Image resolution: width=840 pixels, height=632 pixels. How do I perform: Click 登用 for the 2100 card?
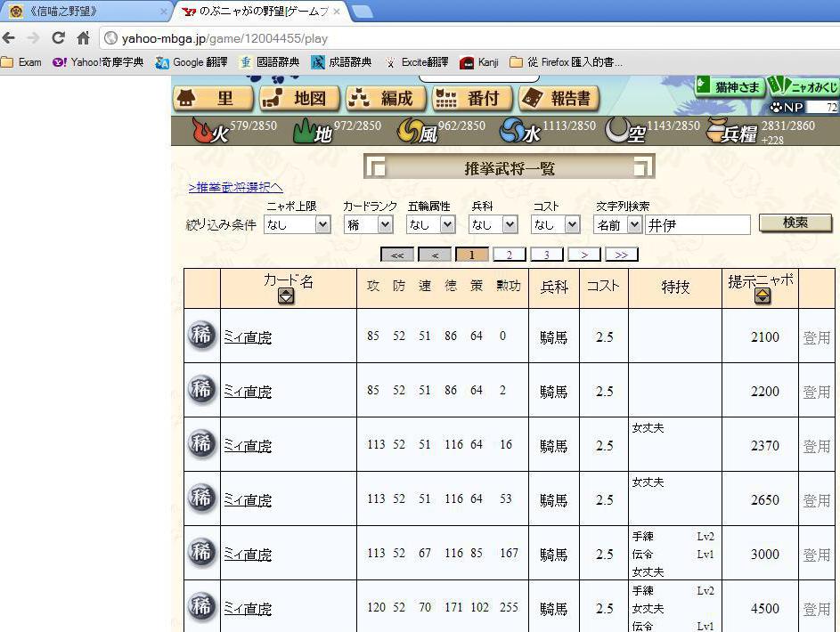coord(817,337)
